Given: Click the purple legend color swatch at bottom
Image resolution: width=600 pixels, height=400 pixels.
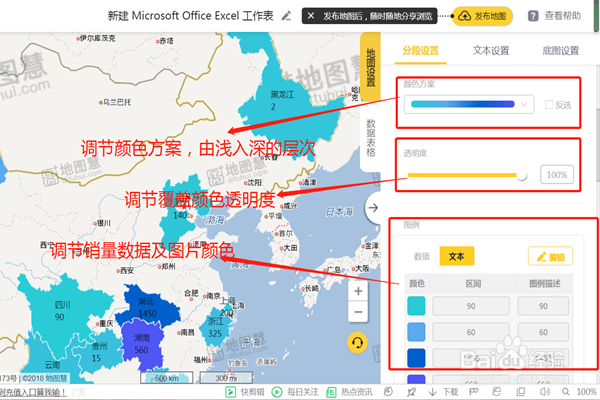Looking at the screenshot, I should pyautogui.click(x=416, y=379).
